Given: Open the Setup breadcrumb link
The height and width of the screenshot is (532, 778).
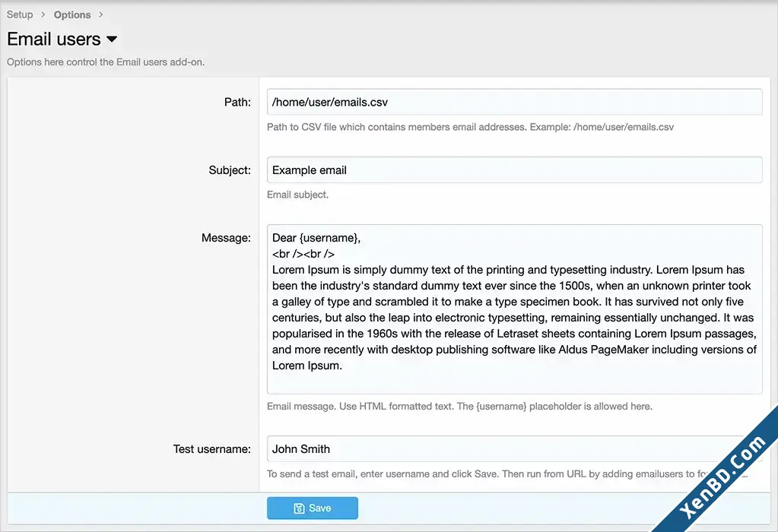Looking at the screenshot, I should pos(20,14).
